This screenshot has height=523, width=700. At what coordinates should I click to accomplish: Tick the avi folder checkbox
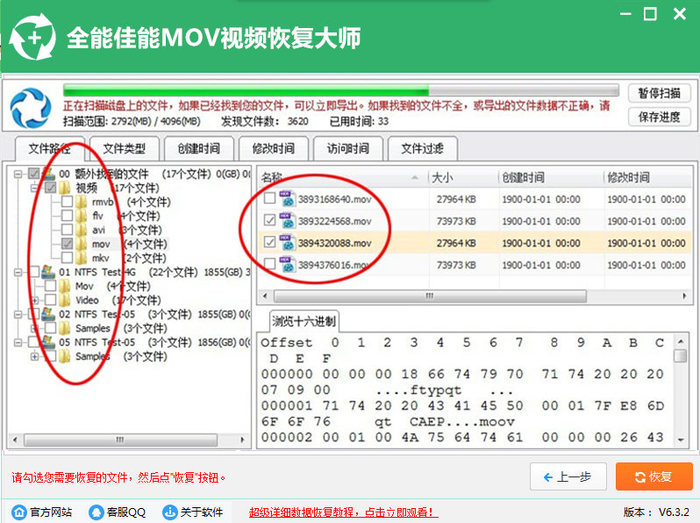point(66,229)
